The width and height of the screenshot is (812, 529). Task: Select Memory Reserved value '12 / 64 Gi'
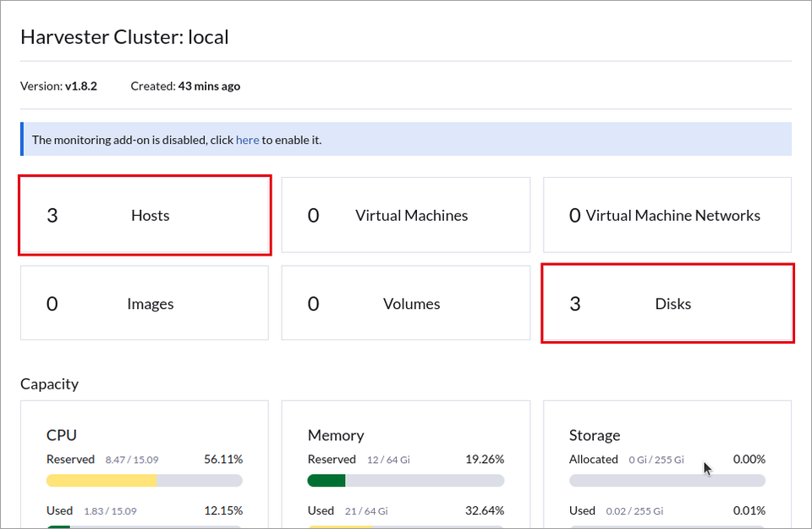click(x=388, y=460)
